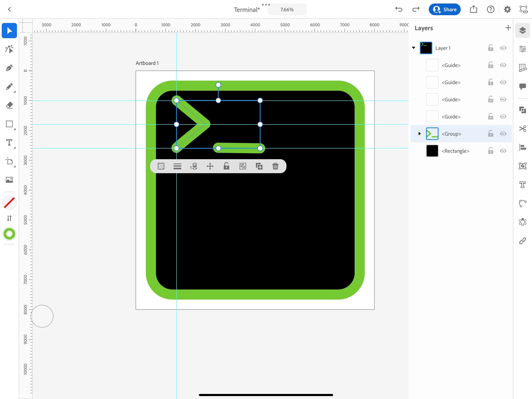Click the Share button

(444, 10)
